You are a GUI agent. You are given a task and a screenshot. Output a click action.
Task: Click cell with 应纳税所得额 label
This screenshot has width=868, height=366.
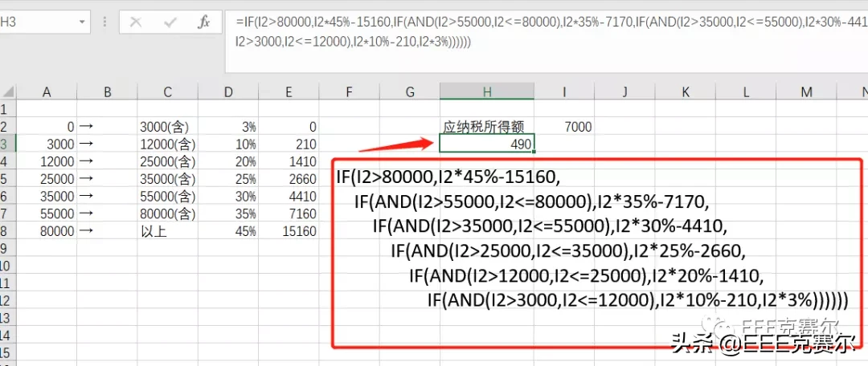pyautogui.click(x=487, y=127)
